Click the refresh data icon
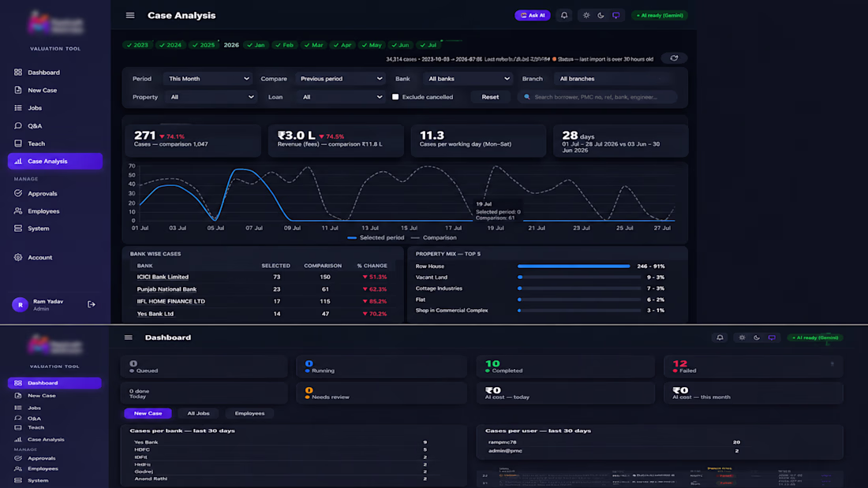The width and height of the screenshot is (868, 488). pyautogui.click(x=674, y=58)
